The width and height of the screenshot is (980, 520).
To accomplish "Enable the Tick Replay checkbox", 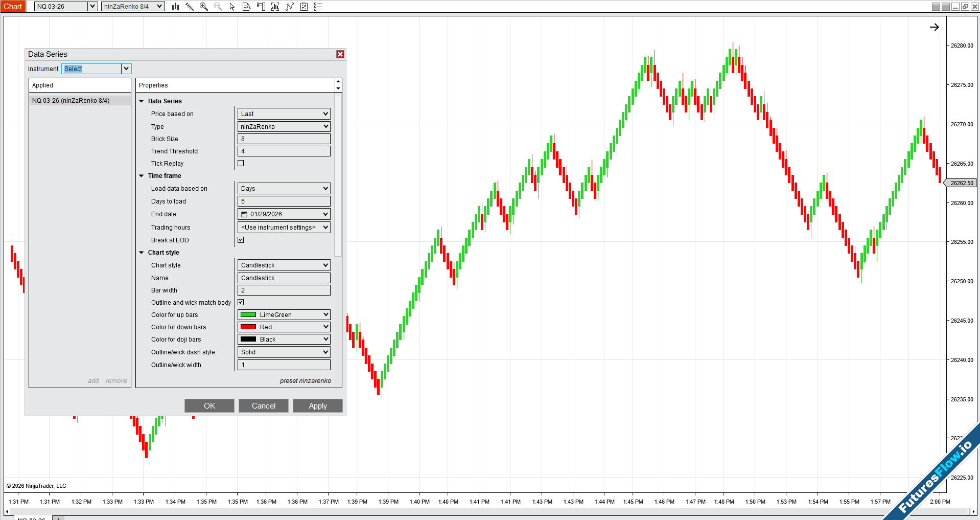I will pos(241,164).
